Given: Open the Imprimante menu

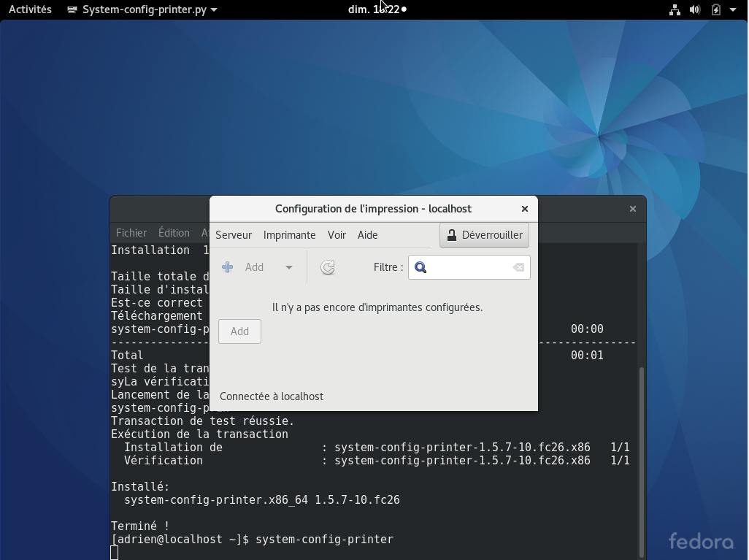Looking at the screenshot, I should 290,235.
